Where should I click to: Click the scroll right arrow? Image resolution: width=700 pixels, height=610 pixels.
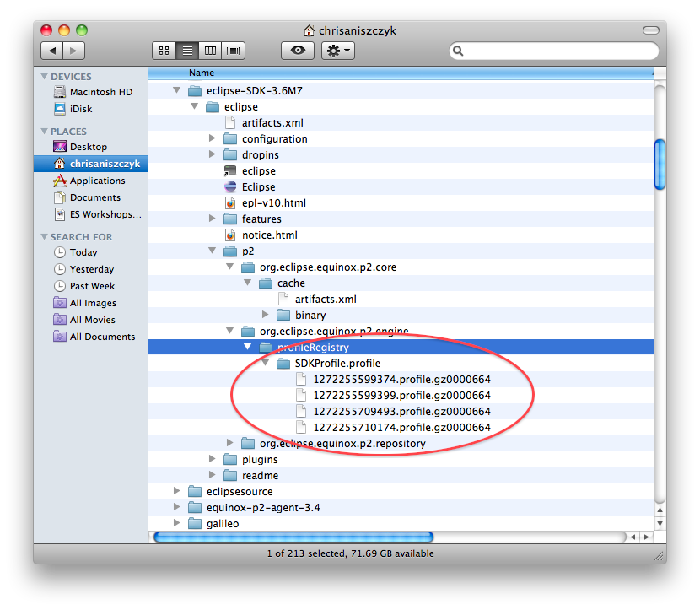pyautogui.click(x=646, y=537)
